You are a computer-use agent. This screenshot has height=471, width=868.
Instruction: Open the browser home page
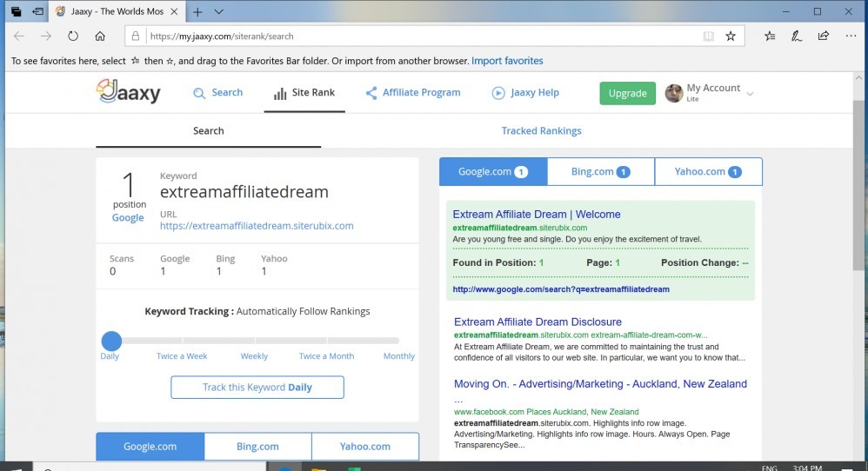(100, 36)
